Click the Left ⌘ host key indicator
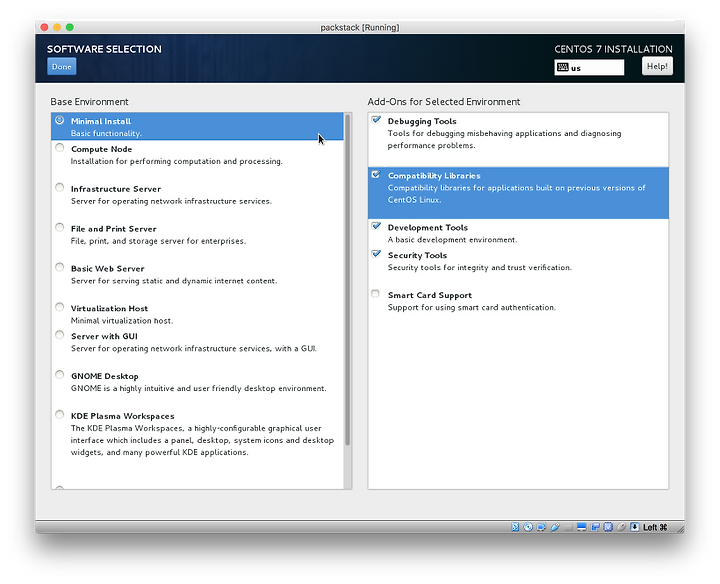The width and height of the screenshot is (720, 584). click(x=655, y=527)
